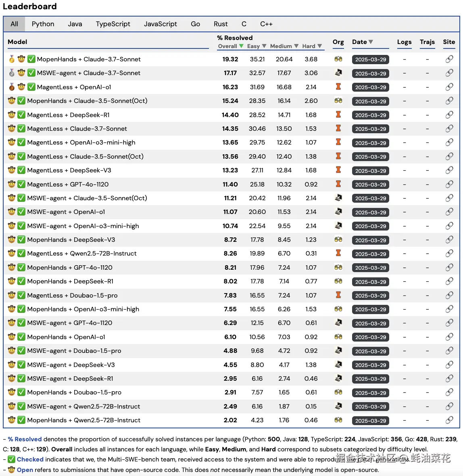Image resolution: width=463 pixels, height=476 pixels.
Task: Switch to the C++ tab
Action: [x=266, y=24]
